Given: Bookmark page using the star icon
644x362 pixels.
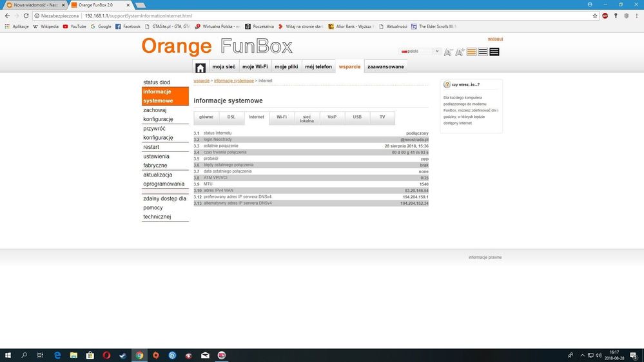Looking at the screenshot, I should point(595,15).
